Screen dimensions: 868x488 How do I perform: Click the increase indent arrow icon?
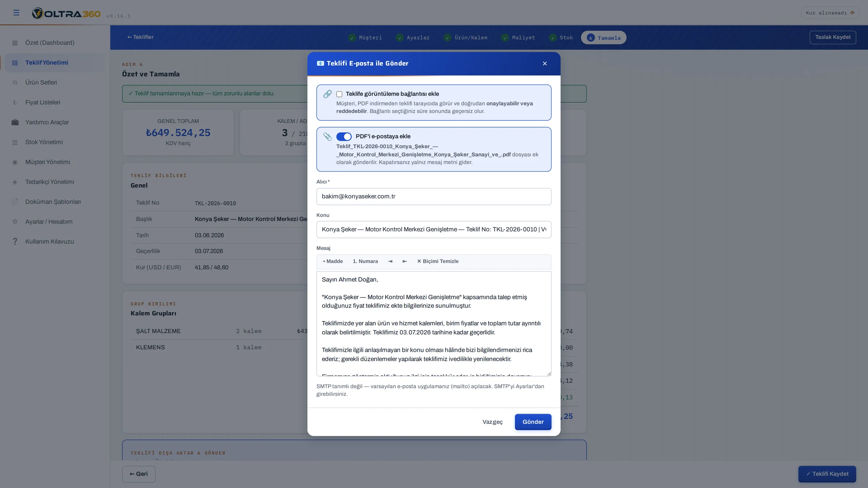(x=390, y=261)
